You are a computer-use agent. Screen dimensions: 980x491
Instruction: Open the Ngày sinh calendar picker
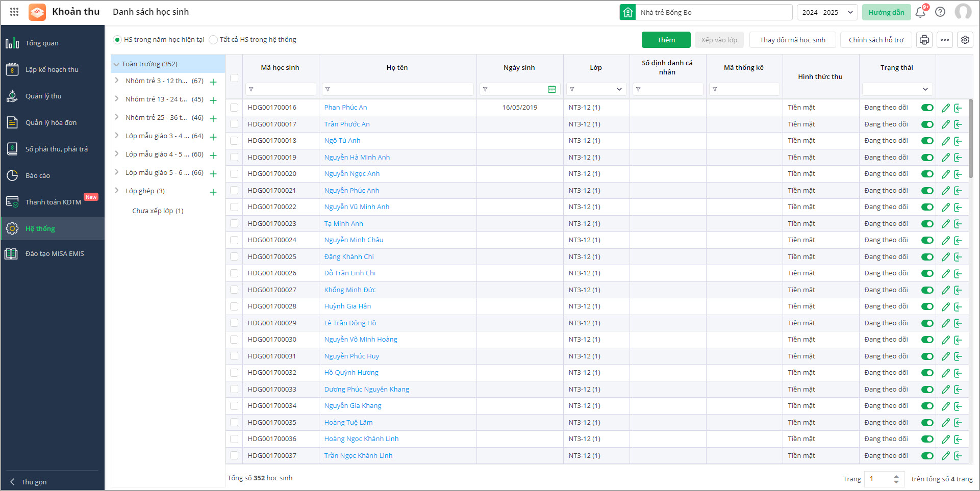pyautogui.click(x=552, y=89)
